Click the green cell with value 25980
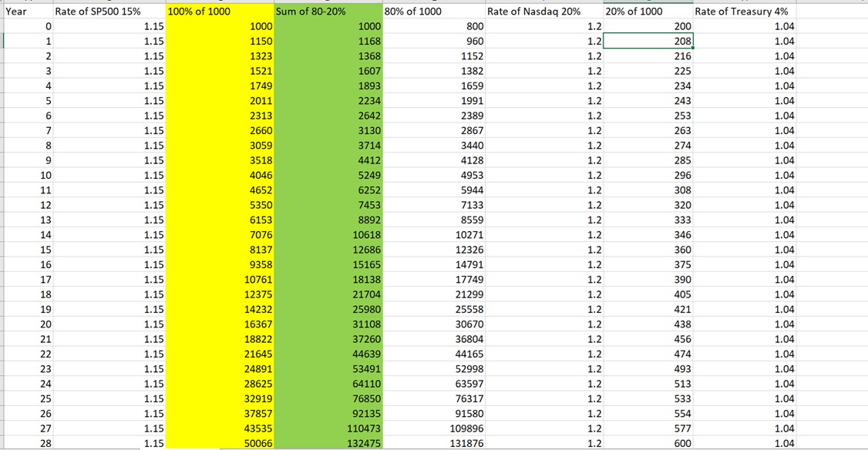Viewport: 868px width, 450px height. point(328,309)
